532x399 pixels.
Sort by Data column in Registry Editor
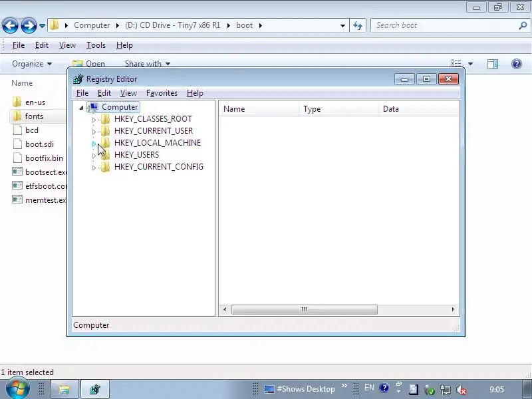point(419,109)
